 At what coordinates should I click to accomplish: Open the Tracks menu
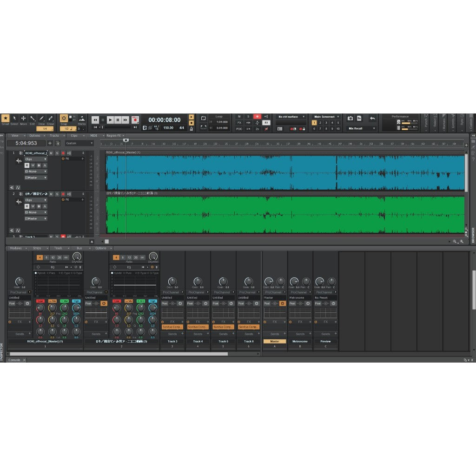(55, 136)
